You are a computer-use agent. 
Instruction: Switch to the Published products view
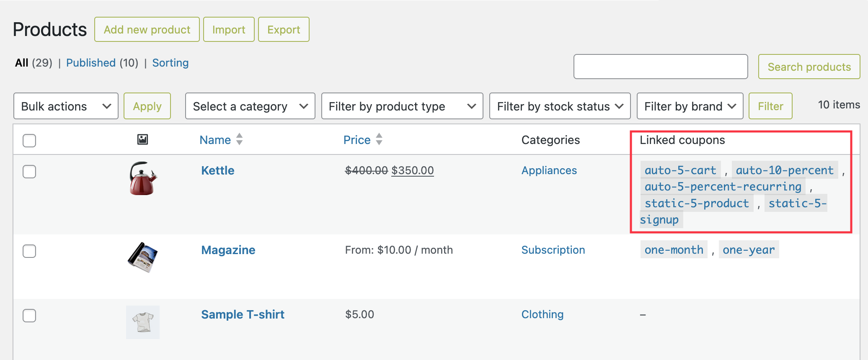tap(91, 63)
